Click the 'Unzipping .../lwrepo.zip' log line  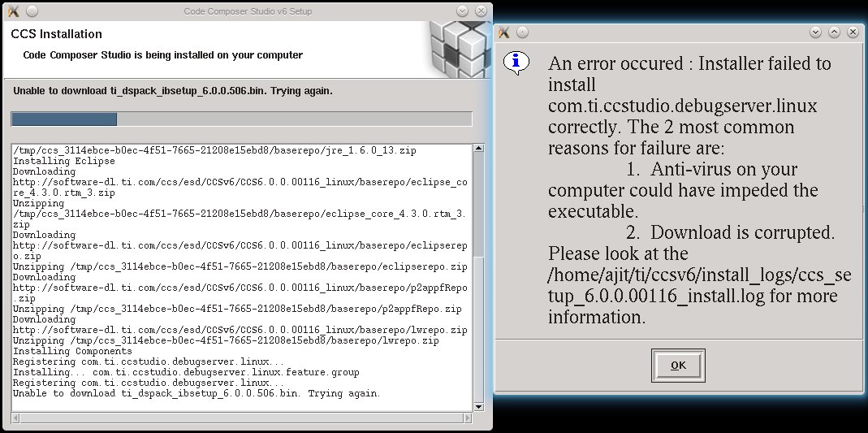(x=226, y=340)
